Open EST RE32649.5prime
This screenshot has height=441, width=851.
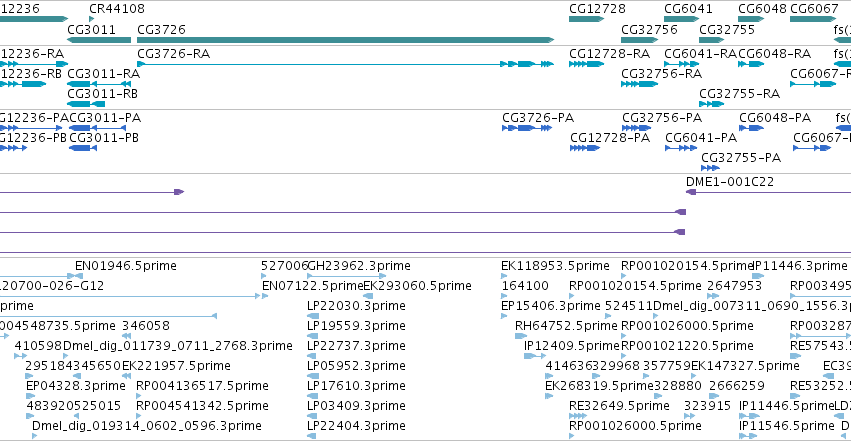click(619, 406)
